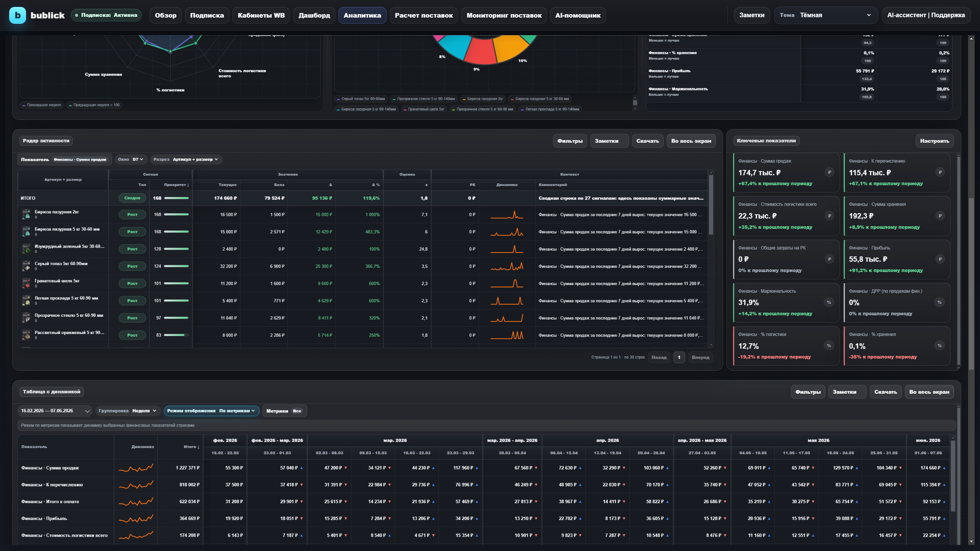Click priority bar of Серый топаз row
Viewport: 980px width, 551px height.
point(176,266)
